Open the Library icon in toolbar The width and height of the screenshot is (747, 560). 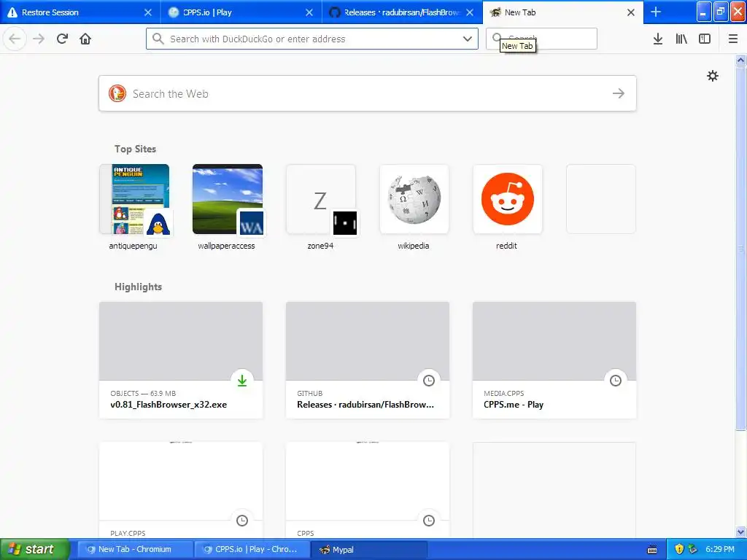pos(681,39)
